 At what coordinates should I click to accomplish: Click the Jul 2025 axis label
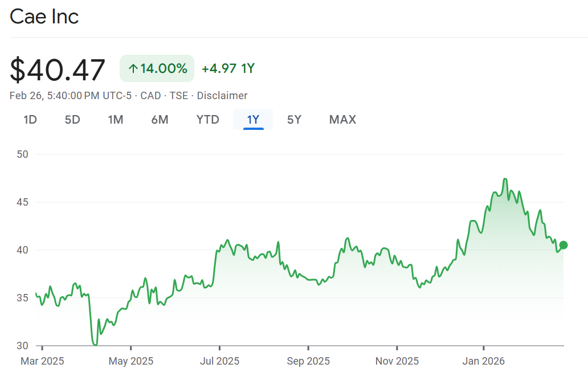point(220,361)
